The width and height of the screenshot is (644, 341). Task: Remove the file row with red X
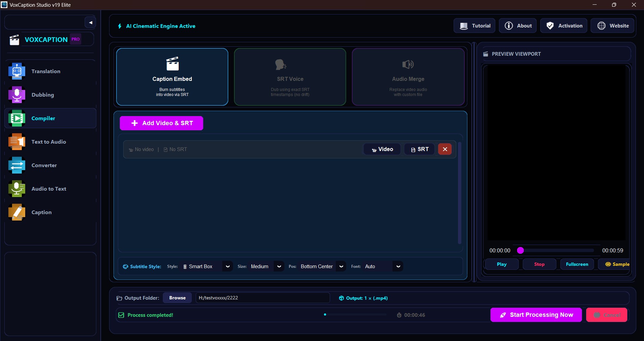point(445,149)
